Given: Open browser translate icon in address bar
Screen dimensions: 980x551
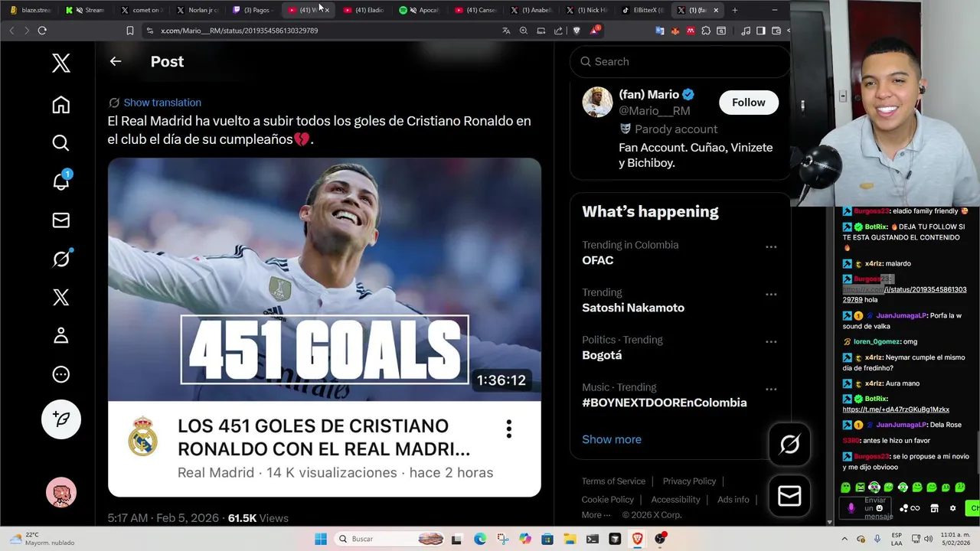Looking at the screenshot, I should point(506,31).
